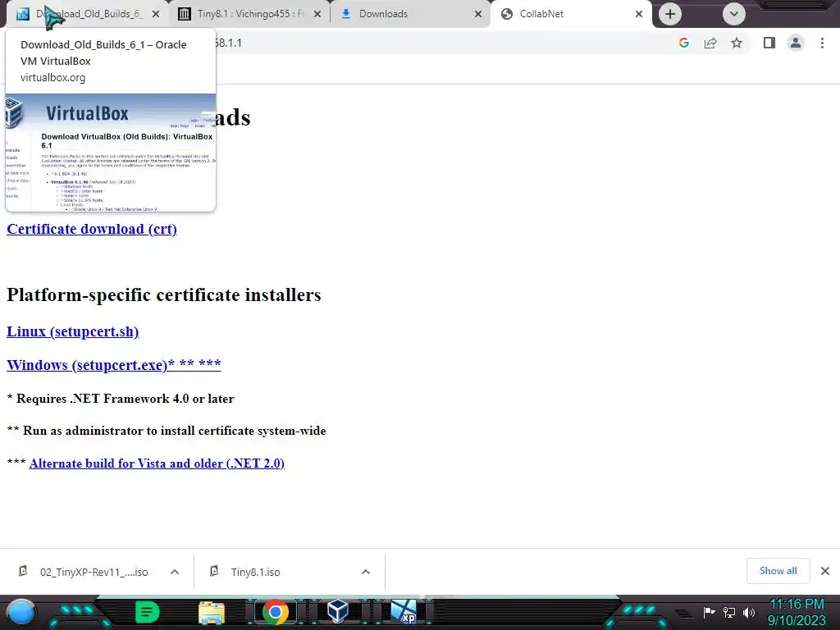Open the green notes app in taskbar
The height and width of the screenshot is (630, 840).
pos(148,612)
